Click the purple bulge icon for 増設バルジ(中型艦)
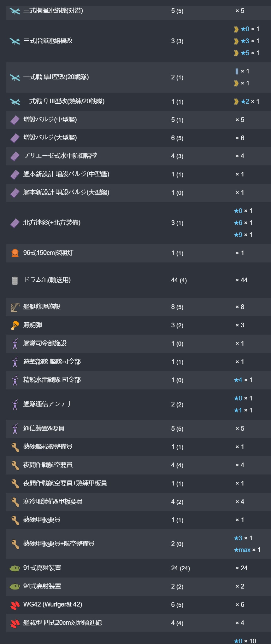The width and height of the screenshot is (271, 644). [x=15, y=120]
